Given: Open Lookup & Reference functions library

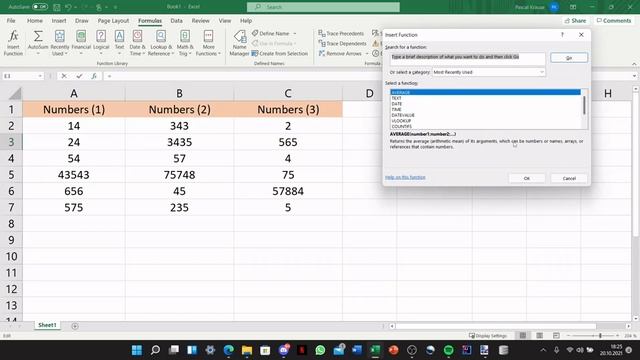Looking at the screenshot, I should tap(161, 43).
